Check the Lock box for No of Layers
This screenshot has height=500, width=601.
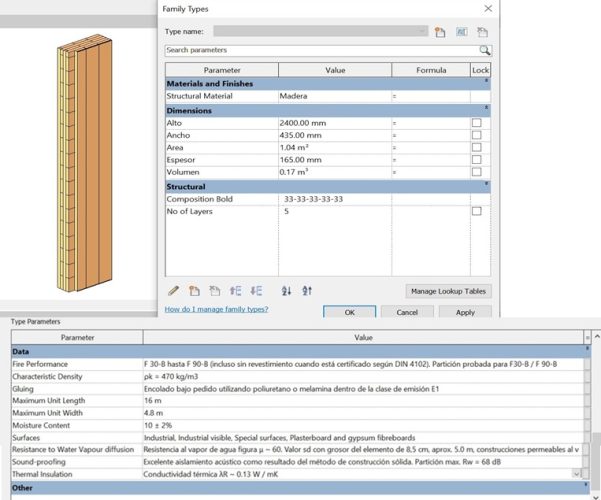476,212
